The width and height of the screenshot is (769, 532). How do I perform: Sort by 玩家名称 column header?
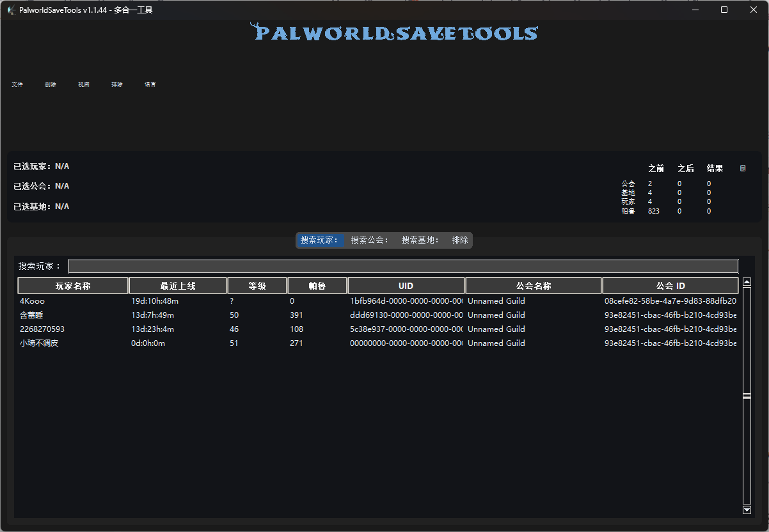[x=73, y=286]
